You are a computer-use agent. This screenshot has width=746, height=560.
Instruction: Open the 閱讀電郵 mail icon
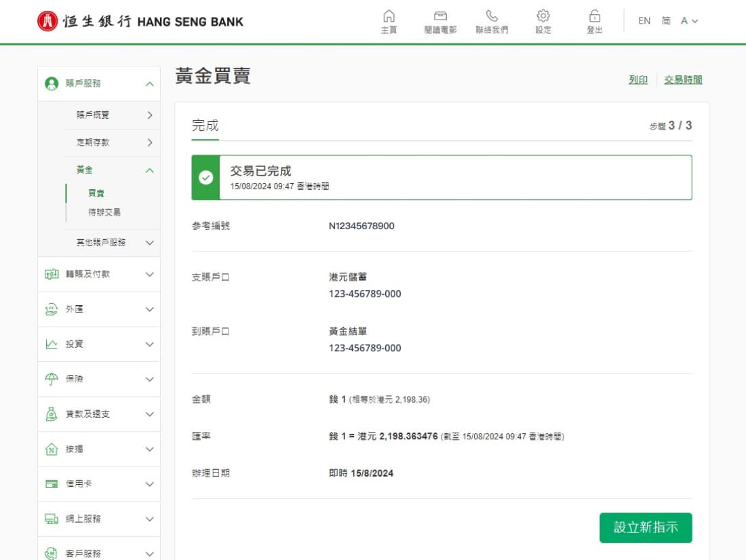[440, 16]
